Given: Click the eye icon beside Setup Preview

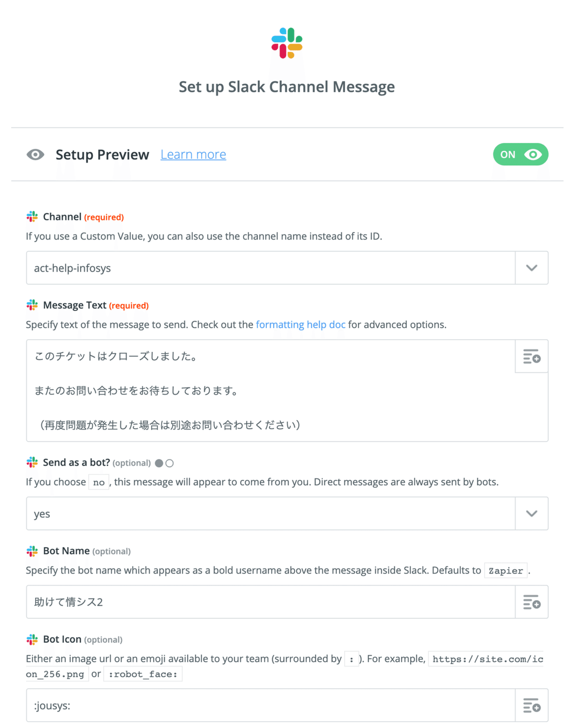Looking at the screenshot, I should [36, 154].
